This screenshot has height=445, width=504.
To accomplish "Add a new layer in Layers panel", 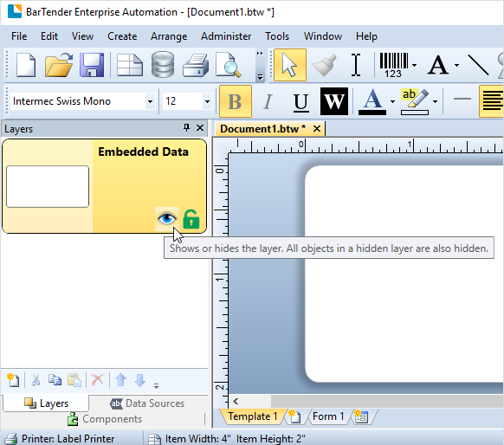I will (x=13, y=380).
